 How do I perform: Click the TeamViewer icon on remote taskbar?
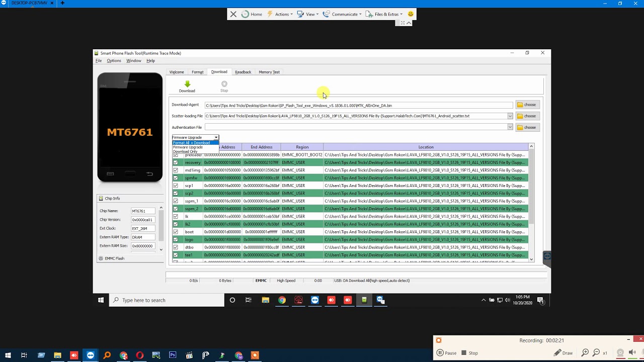tap(314, 300)
